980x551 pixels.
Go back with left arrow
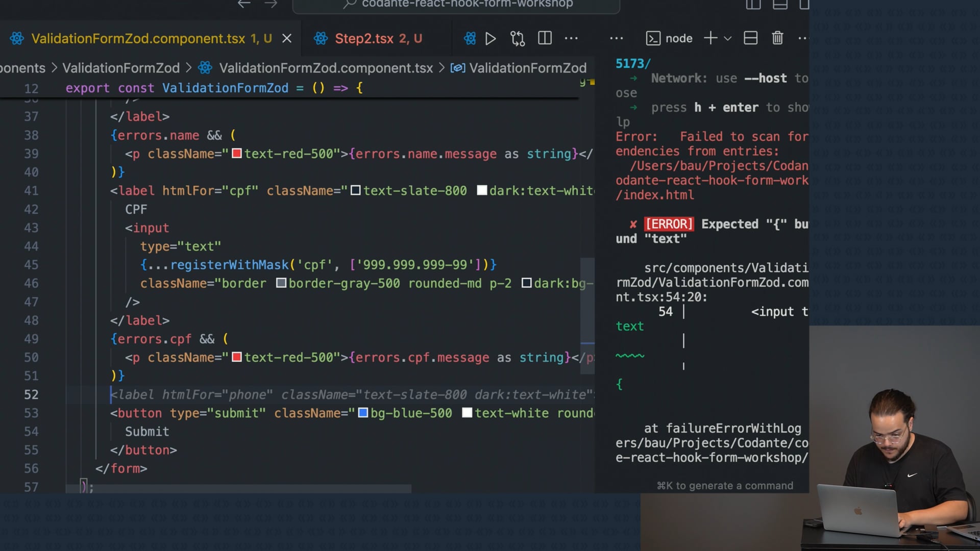coord(244,4)
